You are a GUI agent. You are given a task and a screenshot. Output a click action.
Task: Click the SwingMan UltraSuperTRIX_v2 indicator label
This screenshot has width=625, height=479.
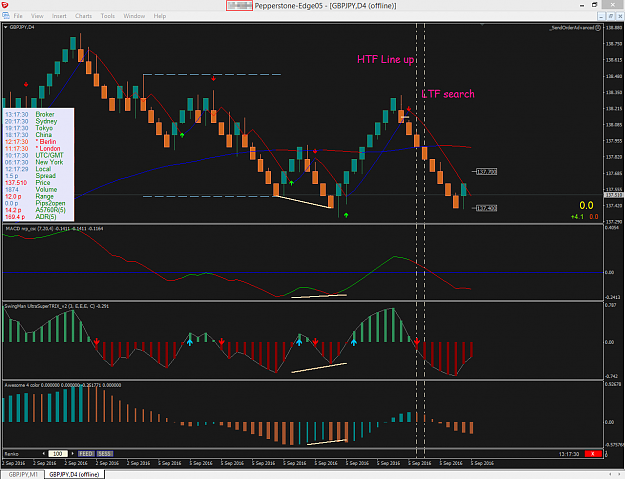coord(57,306)
